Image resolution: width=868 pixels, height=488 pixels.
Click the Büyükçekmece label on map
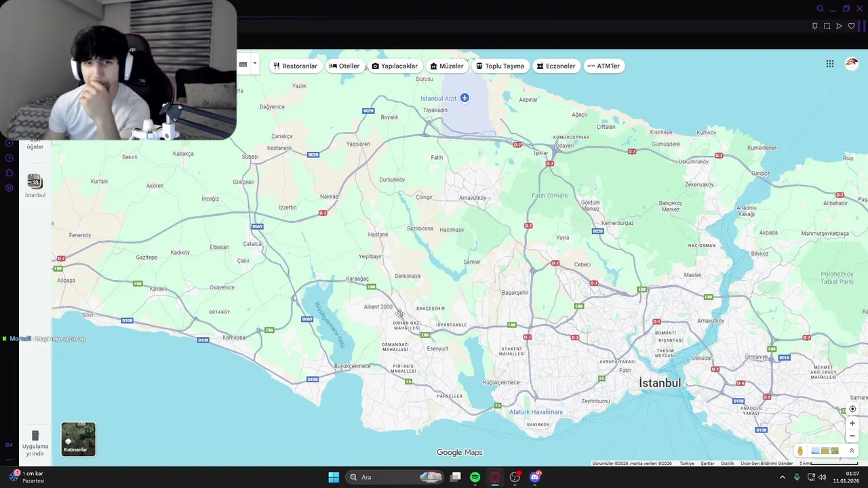point(353,366)
